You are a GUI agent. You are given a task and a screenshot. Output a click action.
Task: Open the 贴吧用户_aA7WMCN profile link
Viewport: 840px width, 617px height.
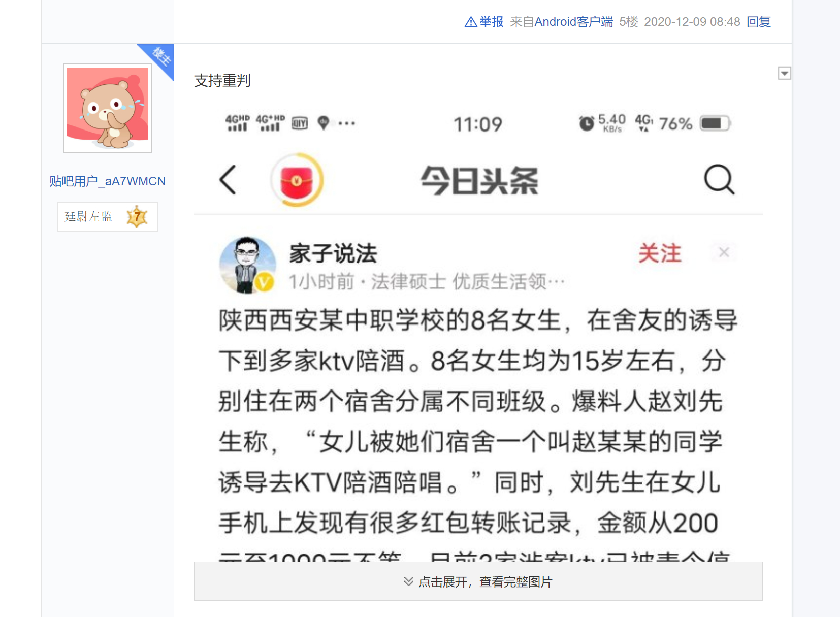108,181
